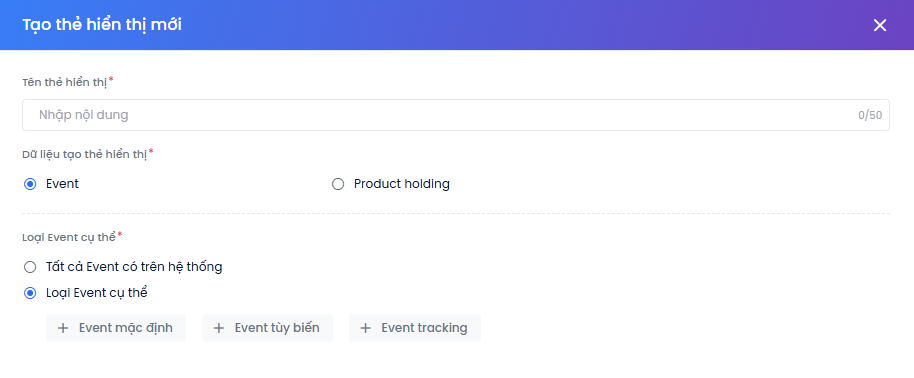Add an Event mặc định
The height and width of the screenshot is (378, 914).
point(116,328)
